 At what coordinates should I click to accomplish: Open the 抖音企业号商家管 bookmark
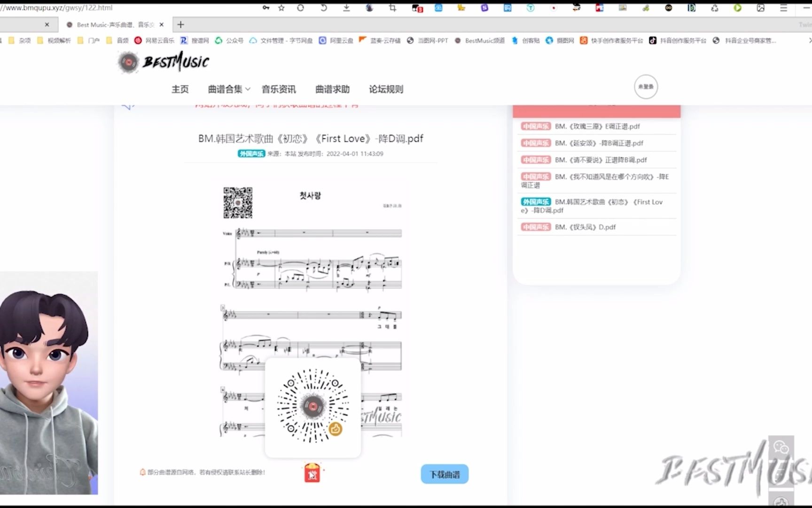click(x=744, y=40)
